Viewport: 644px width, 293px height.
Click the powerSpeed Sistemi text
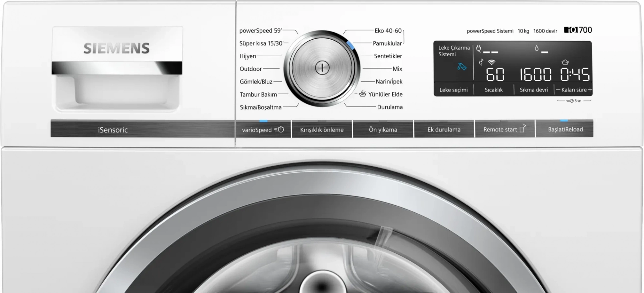pyautogui.click(x=490, y=31)
